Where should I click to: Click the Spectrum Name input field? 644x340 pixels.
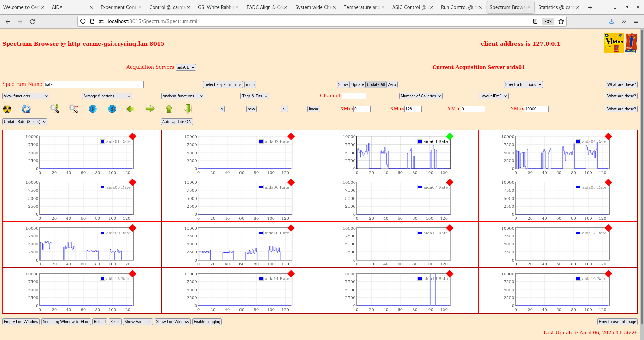(94, 84)
